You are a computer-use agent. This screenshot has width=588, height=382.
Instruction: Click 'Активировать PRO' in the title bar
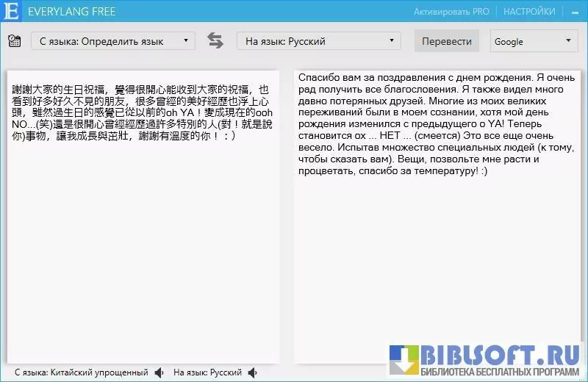(451, 12)
